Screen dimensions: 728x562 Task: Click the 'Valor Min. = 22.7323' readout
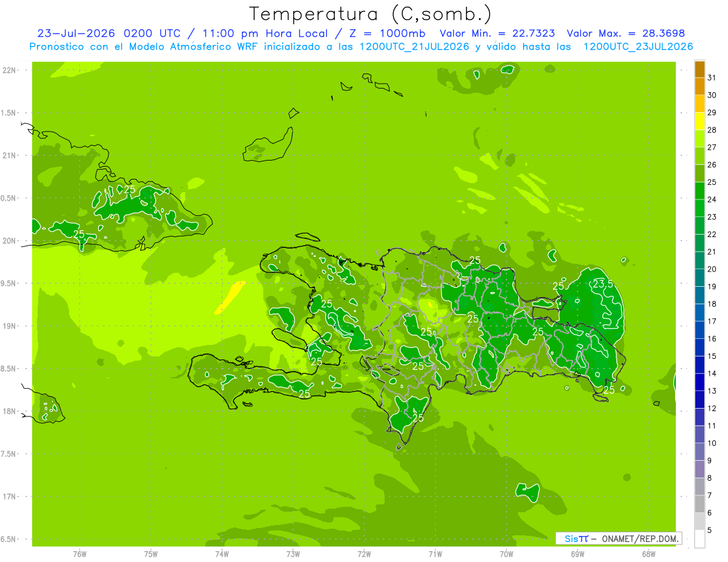point(497,33)
